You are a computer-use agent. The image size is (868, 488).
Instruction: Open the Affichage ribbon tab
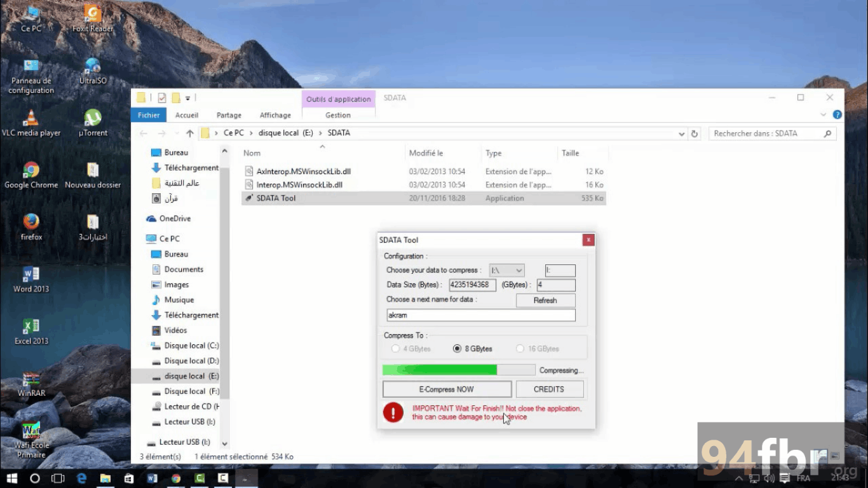[275, 115]
